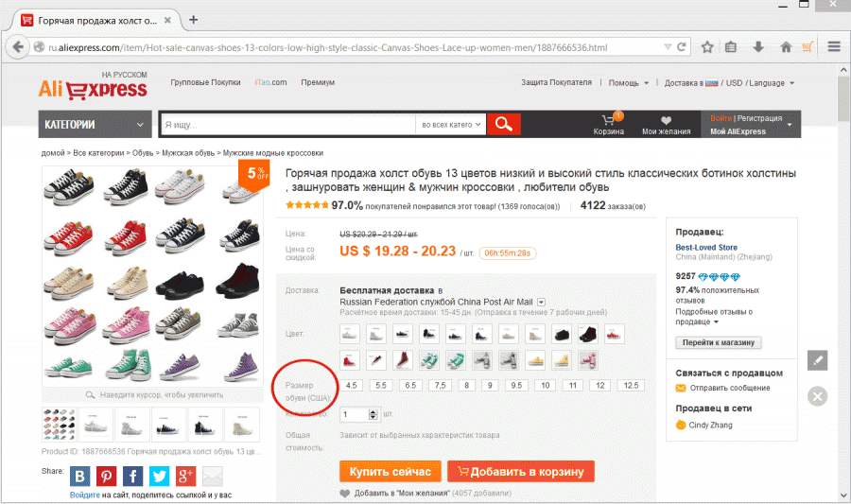851x504 pixels.
Task: Click the quantity stepper arrows
Action: click(373, 414)
